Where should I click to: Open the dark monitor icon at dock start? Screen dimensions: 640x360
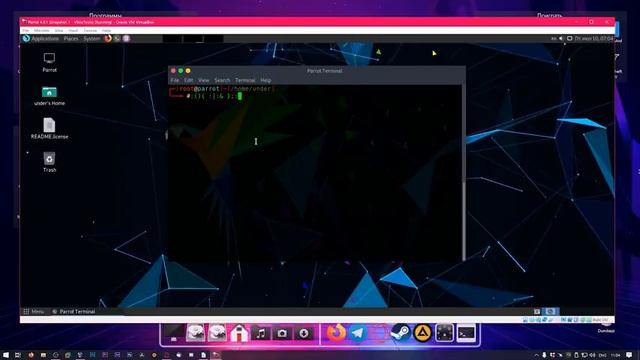pyautogui.click(x=174, y=333)
